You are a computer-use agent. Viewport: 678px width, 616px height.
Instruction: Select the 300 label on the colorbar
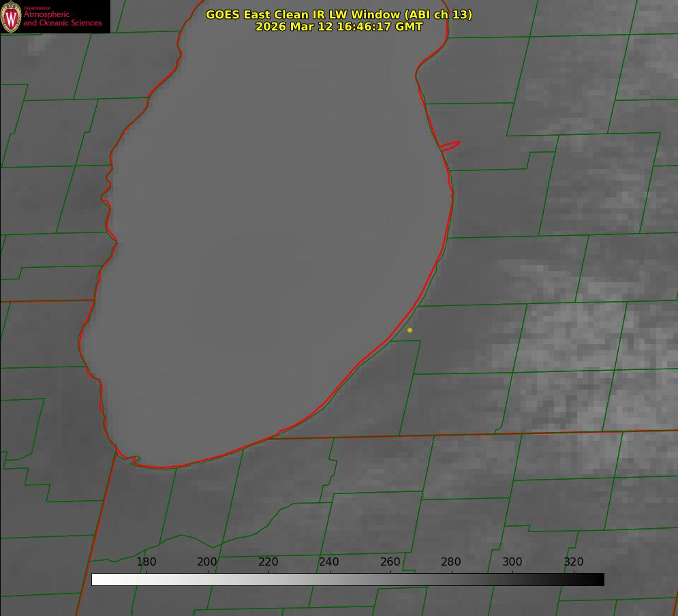[x=512, y=562]
